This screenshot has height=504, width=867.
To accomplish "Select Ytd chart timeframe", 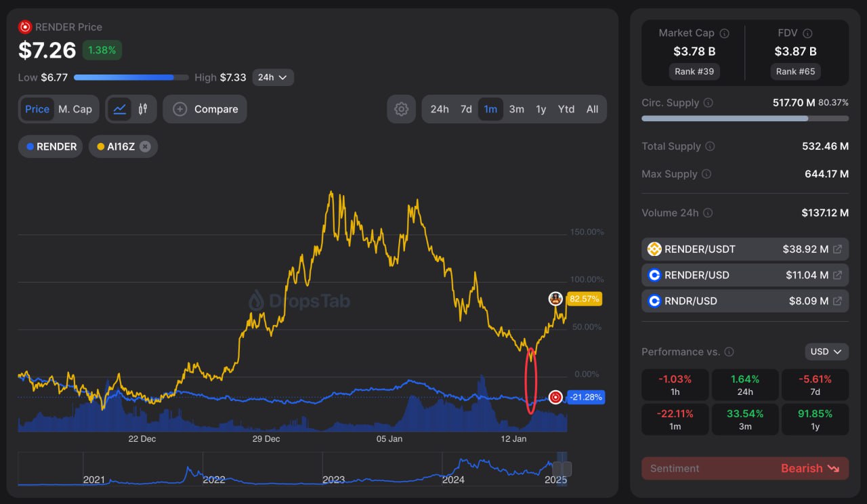I will [x=566, y=109].
